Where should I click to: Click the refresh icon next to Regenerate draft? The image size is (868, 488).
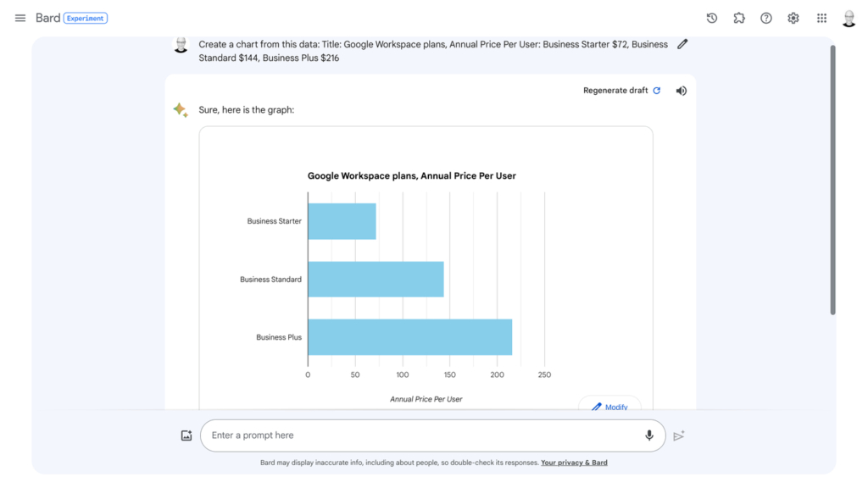tap(655, 90)
